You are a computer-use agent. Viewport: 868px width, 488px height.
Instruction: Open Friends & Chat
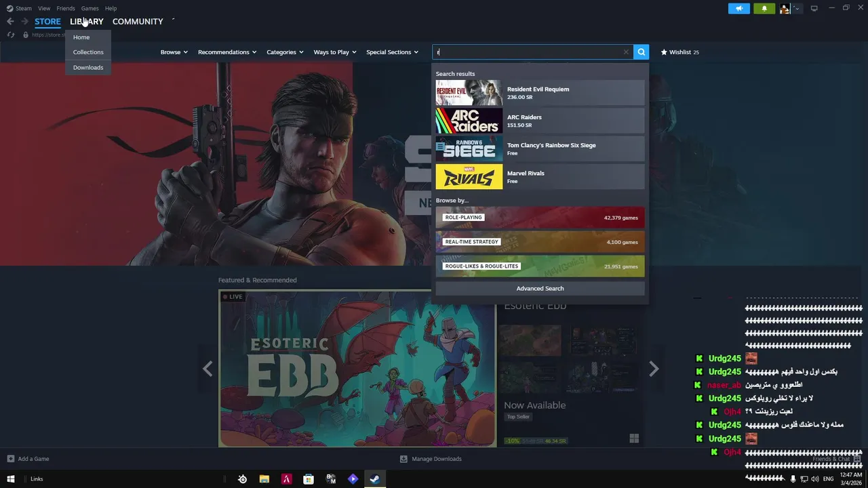(x=837, y=459)
